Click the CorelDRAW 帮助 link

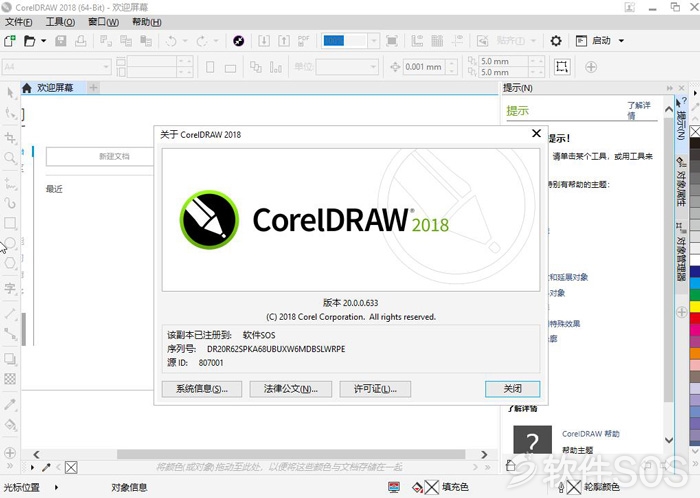(x=591, y=434)
